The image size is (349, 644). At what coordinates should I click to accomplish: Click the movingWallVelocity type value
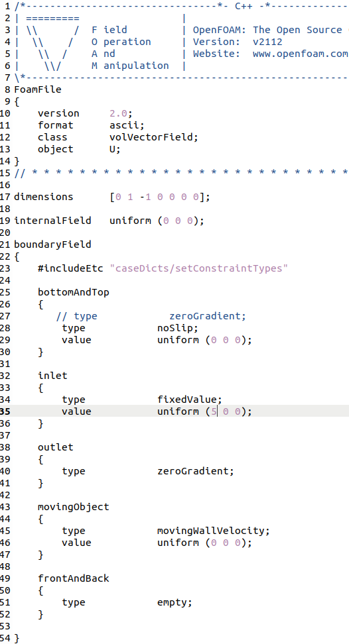[214, 531]
